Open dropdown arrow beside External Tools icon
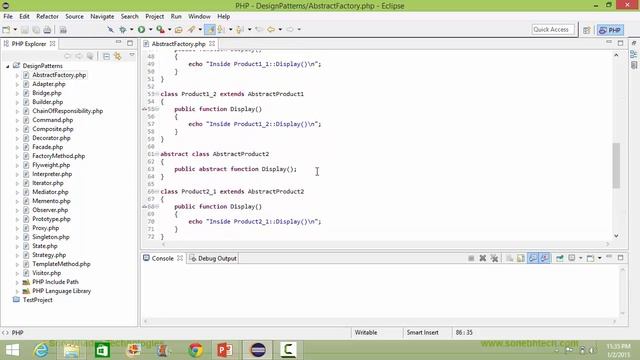The image size is (640, 360). [169, 29]
